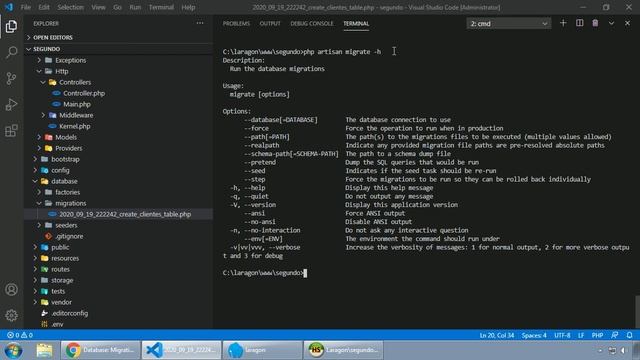The height and width of the screenshot is (360, 640).
Task: Select the Terminal tab
Action: [356, 24]
